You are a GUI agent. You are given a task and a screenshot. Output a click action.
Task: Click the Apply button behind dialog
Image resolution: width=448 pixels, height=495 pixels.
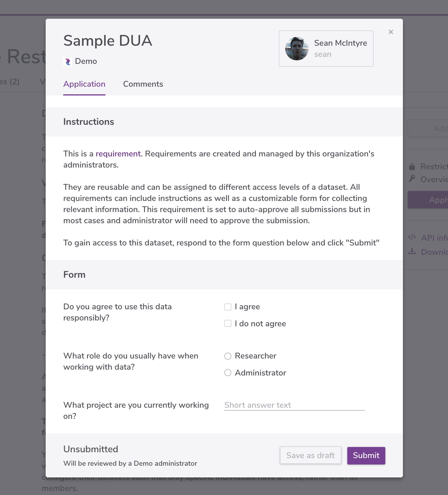[x=428, y=200]
